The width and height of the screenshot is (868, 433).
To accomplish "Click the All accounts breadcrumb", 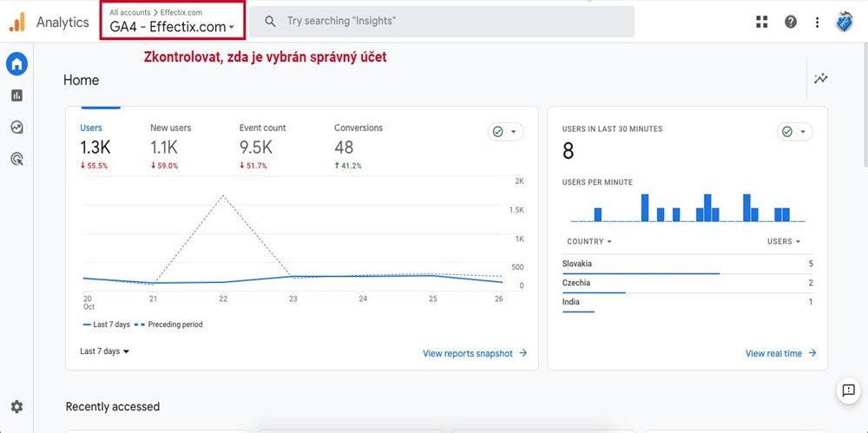I will (129, 12).
